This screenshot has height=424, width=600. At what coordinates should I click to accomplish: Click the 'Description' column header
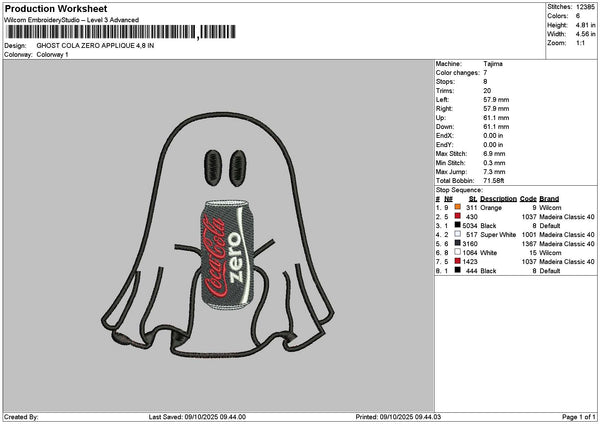click(x=498, y=199)
